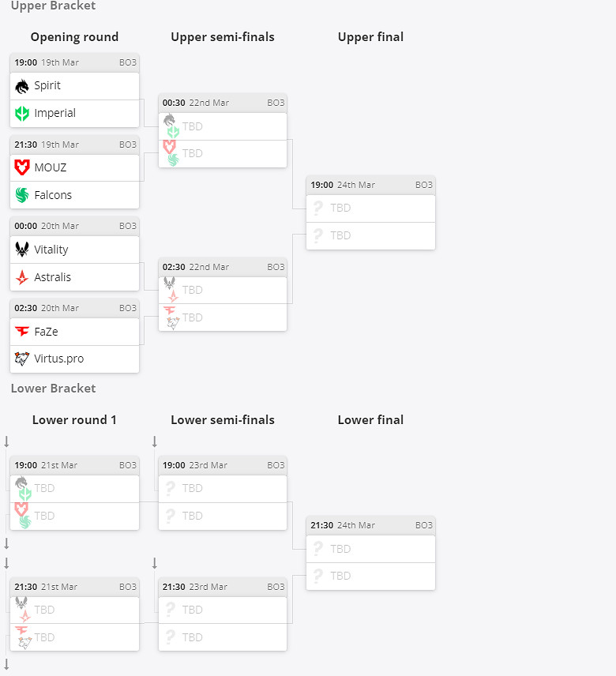Click the Falcons team logo

pyautogui.click(x=22, y=195)
